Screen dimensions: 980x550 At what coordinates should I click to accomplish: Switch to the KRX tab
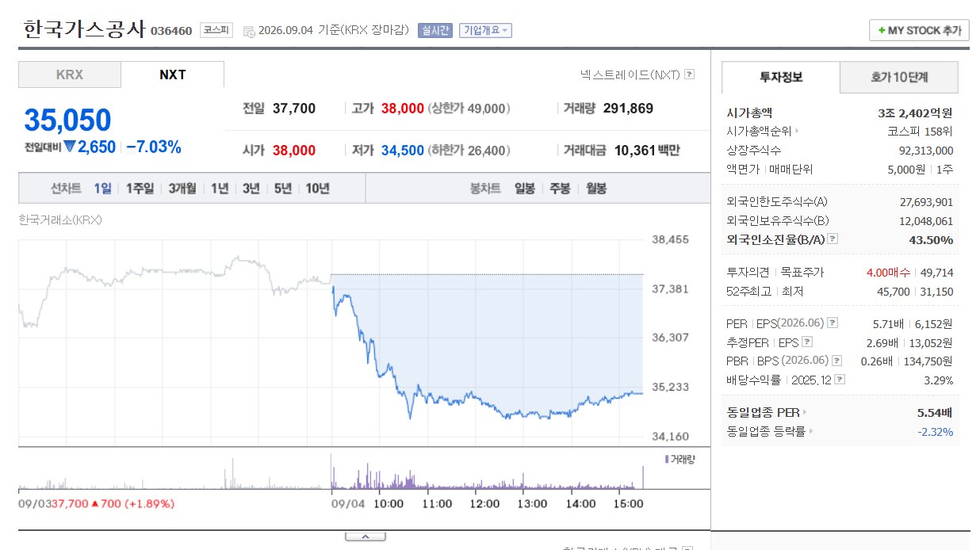coord(70,75)
